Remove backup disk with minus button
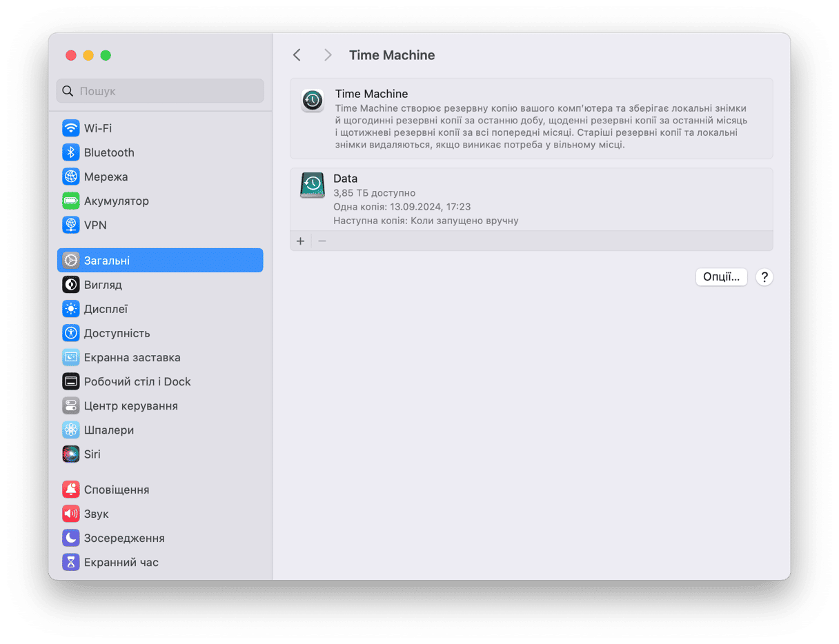Viewport: 839px width, 644px height. pyautogui.click(x=322, y=241)
